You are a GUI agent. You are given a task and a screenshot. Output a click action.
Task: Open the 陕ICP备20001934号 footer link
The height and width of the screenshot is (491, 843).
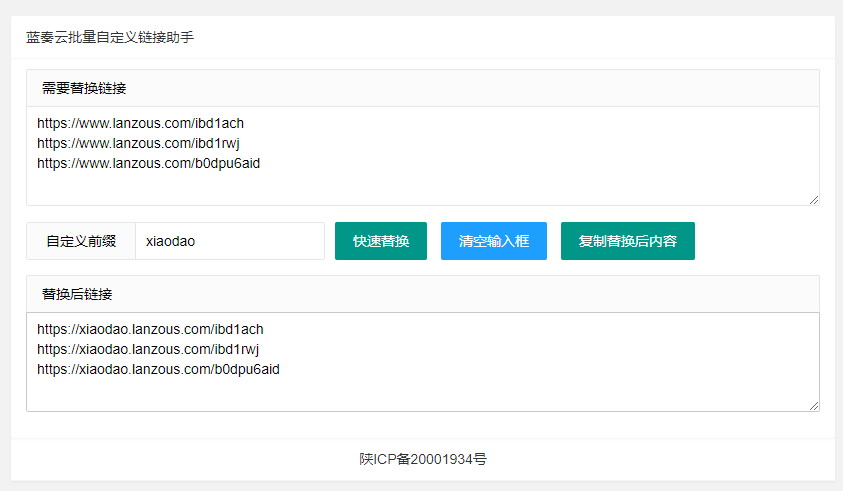pos(423,460)
